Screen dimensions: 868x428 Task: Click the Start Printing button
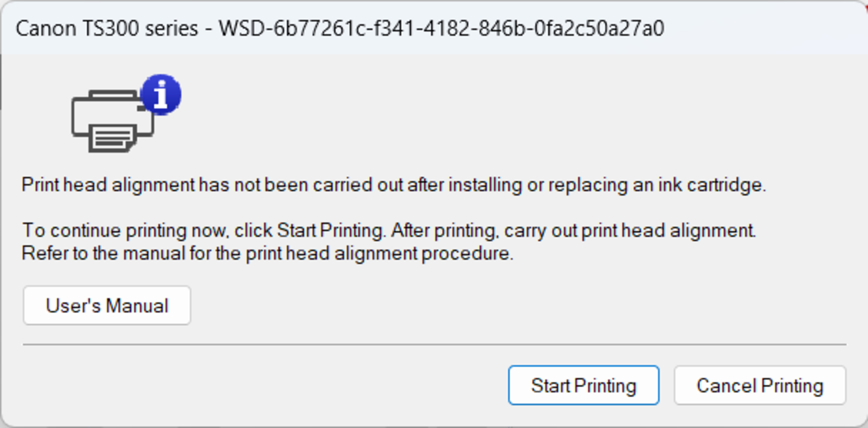click(x=583, y=385)
